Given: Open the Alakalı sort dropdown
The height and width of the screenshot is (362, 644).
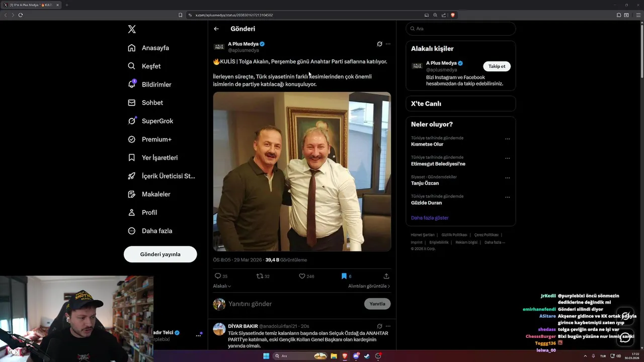Looking at the screenshot, I should click(x=222, y=286).
